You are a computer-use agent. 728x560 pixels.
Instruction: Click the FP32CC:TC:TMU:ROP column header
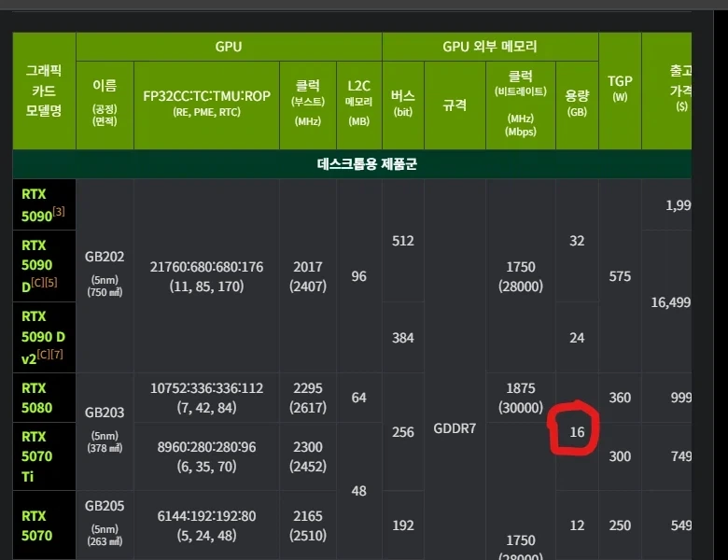pos(206,105)
